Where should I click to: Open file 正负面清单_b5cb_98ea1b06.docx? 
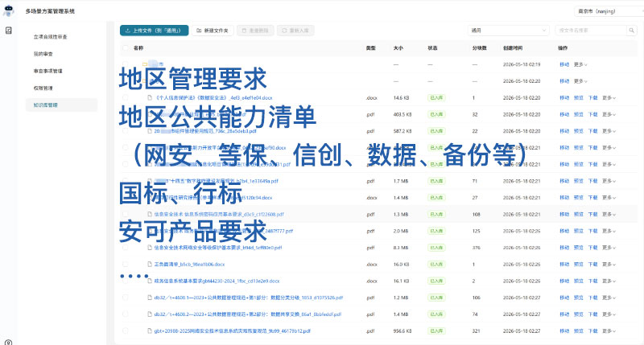(x=189, y=265)
